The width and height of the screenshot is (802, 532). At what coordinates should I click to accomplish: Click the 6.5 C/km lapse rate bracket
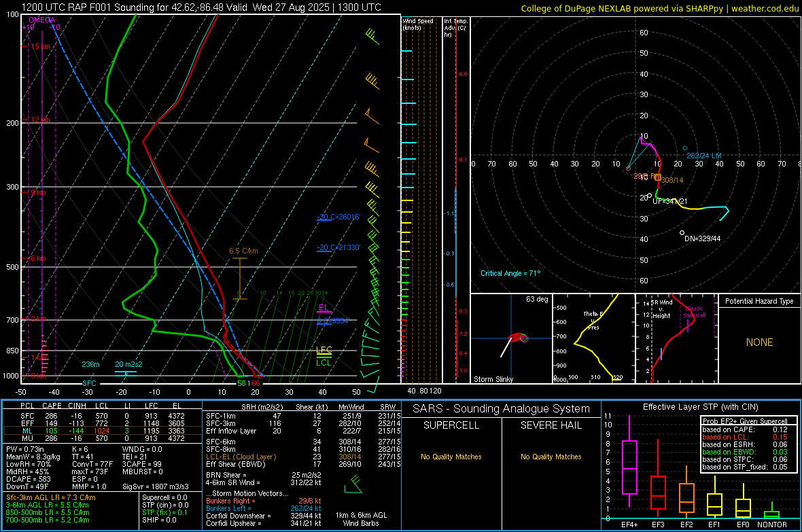tap(240, 279)
